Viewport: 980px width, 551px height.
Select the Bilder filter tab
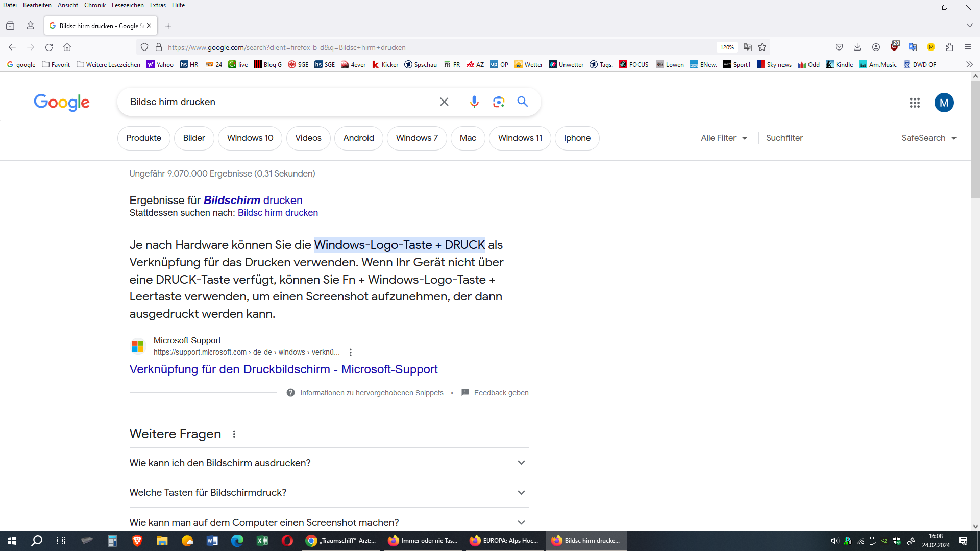click(x=194, y=138)
